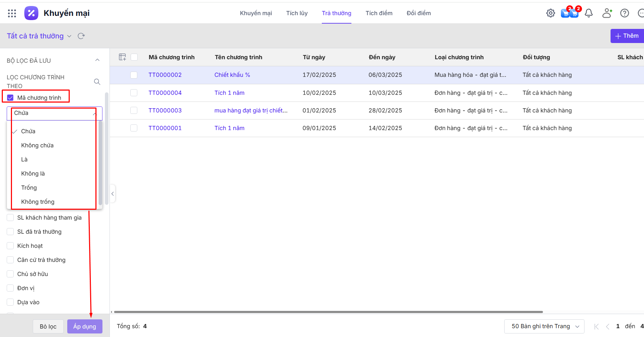This screenshot has height=337, width=644.
Task: Click the refresh icon beside Tất cả trả thưởng
Action: [81, 36]
